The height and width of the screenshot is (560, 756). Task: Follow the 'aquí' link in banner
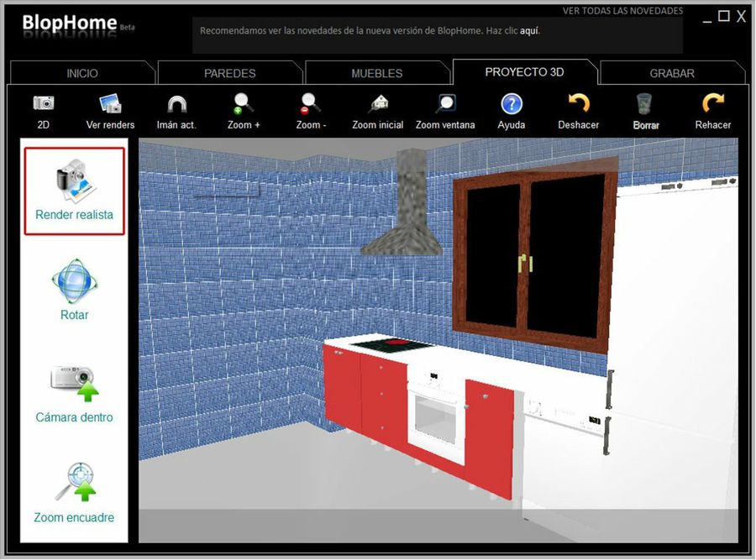[x=529, y=31]
